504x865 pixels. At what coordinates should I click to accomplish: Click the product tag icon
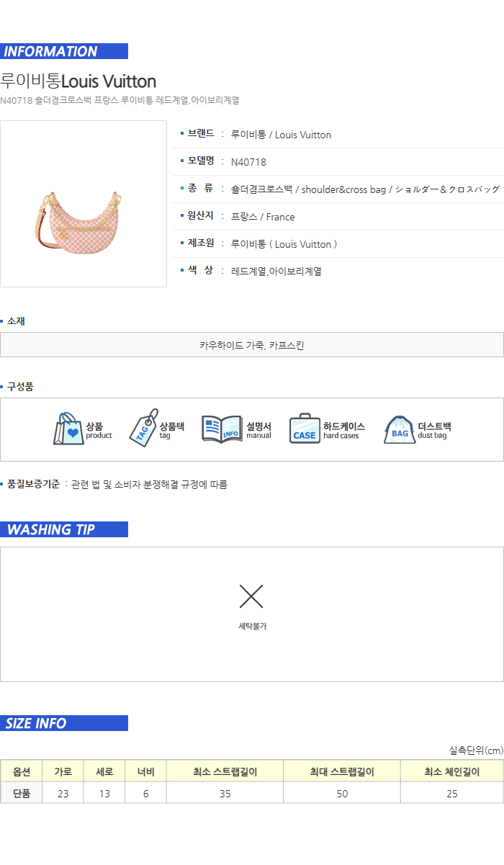tap(143, 428)
